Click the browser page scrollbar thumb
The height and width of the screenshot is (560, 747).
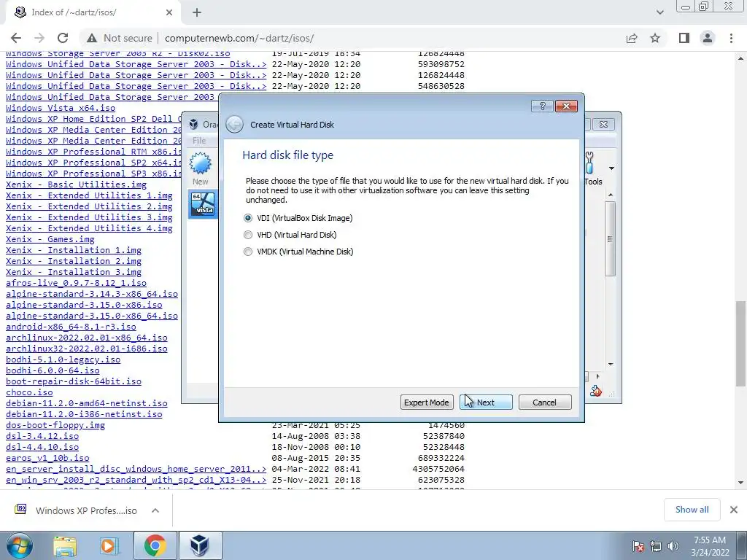(741, 343)
